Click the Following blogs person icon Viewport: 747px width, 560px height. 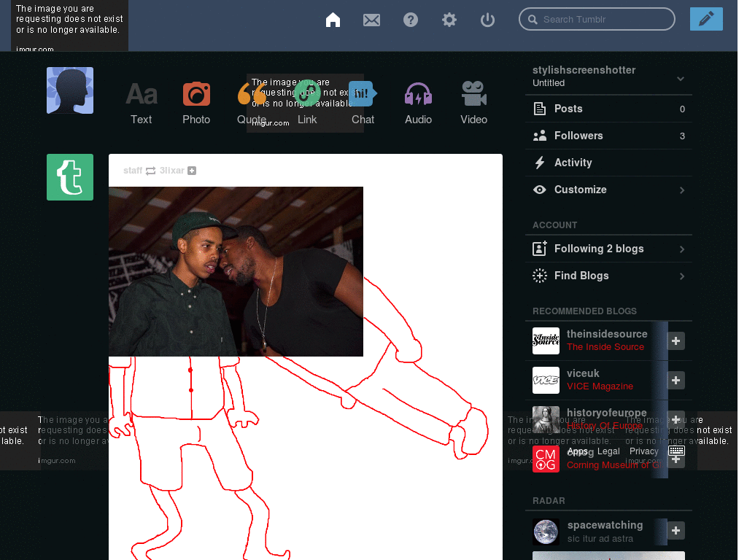point(539,249)
